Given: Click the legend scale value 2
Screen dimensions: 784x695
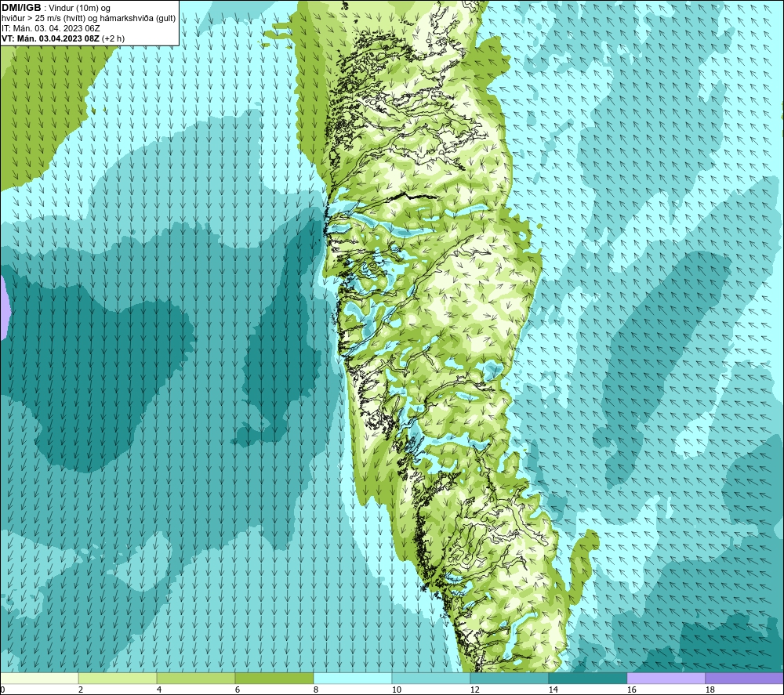Looking at the screenshot, I should coord(81,690).
